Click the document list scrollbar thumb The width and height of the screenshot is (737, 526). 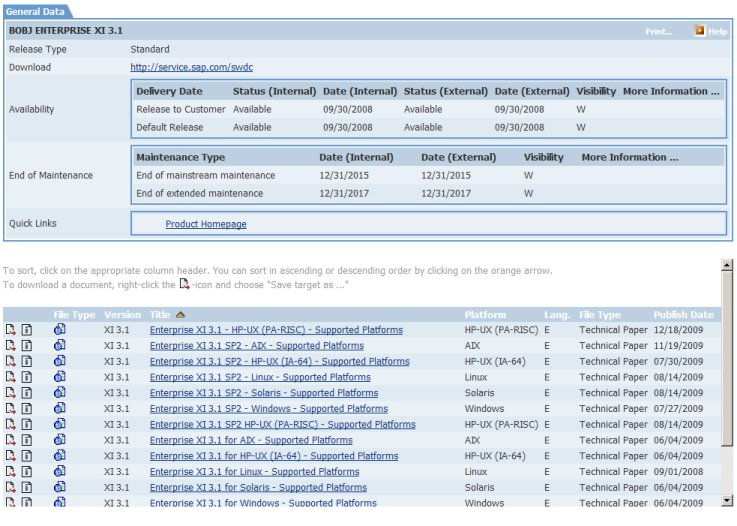point(727,358)
